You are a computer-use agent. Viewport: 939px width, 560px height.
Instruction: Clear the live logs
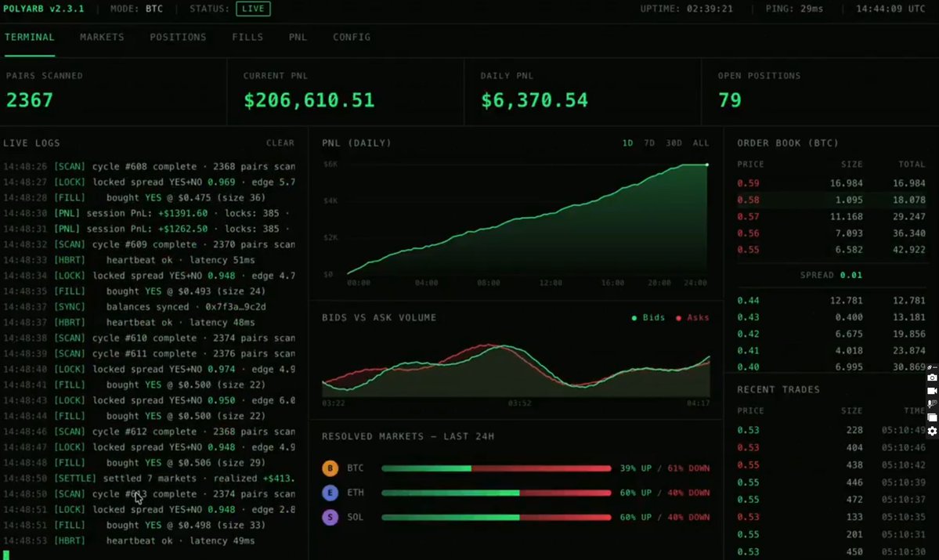(x=280, y=143)
